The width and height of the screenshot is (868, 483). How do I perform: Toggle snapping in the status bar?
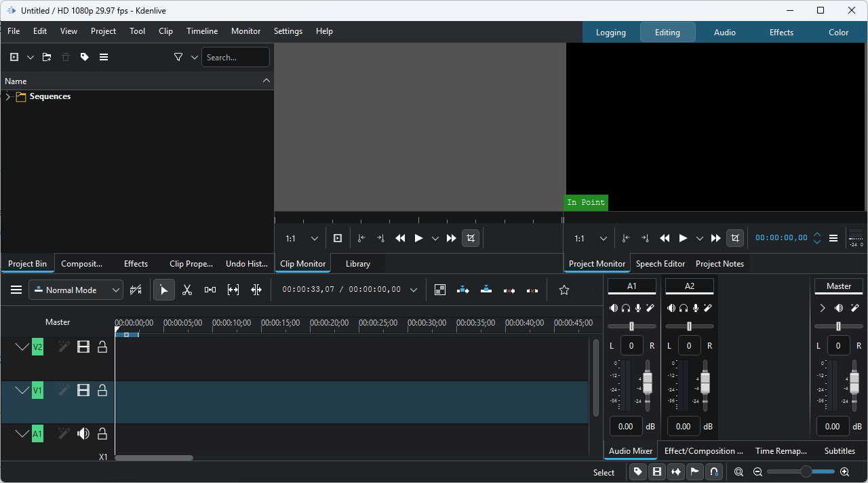pyautogui.click(x=713, y=472)
